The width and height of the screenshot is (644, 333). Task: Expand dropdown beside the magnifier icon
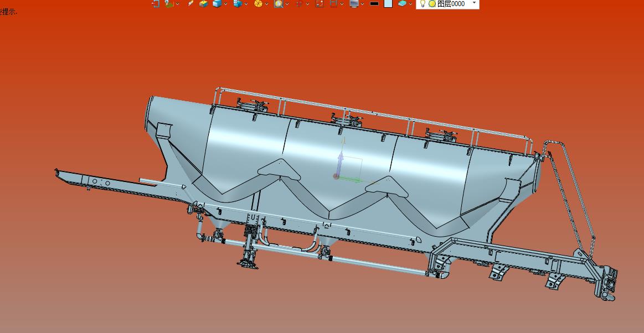[287, 4]
